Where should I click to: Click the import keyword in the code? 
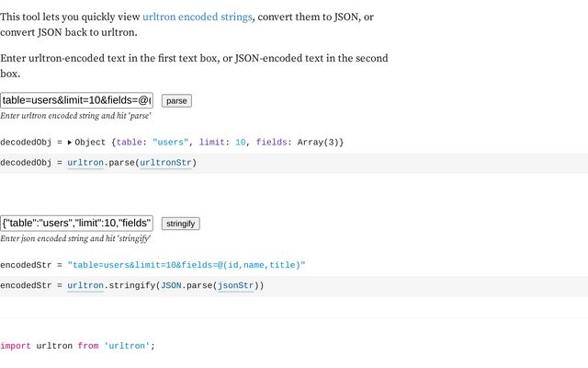coord(16,346)
